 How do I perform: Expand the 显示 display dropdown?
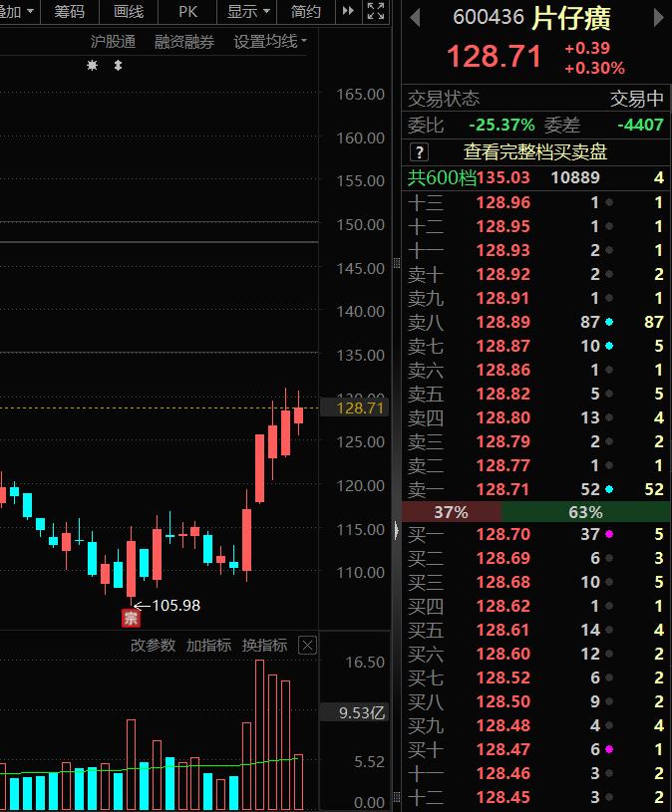[x=248, y=11]
